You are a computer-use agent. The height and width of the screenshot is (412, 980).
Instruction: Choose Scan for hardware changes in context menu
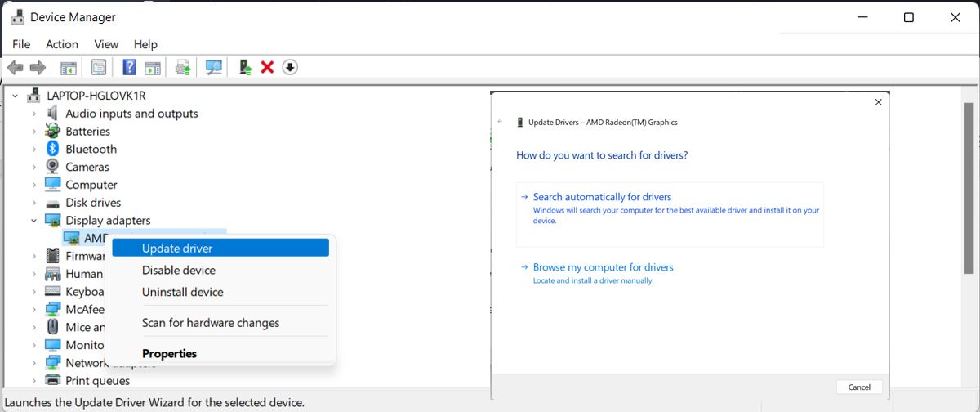(x=220, y=323)
